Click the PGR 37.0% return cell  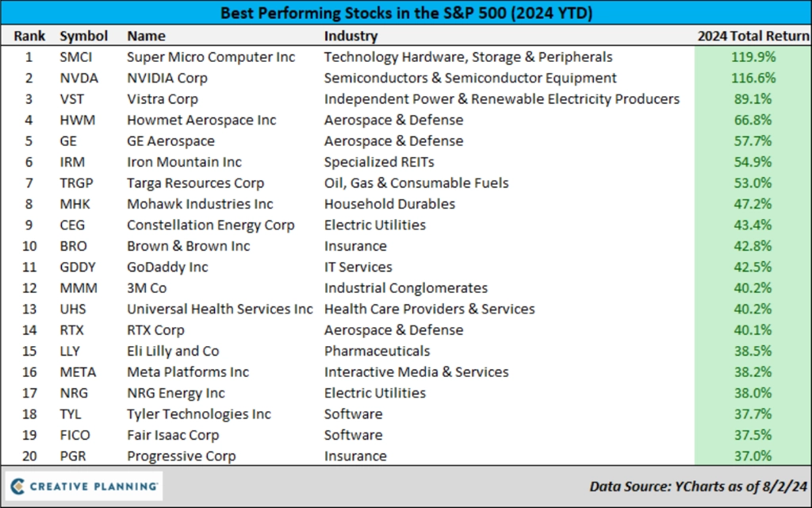tap(753, 456)
